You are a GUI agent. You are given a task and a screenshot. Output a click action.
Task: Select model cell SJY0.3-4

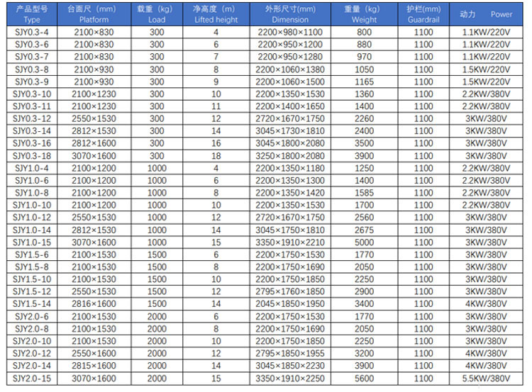click(32, 32)
